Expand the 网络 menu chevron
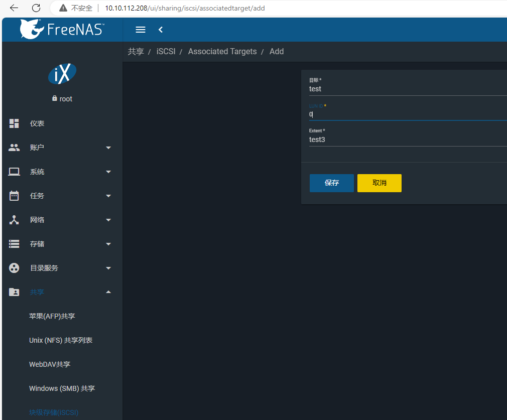507x420 pixels. tap(108, 220)
